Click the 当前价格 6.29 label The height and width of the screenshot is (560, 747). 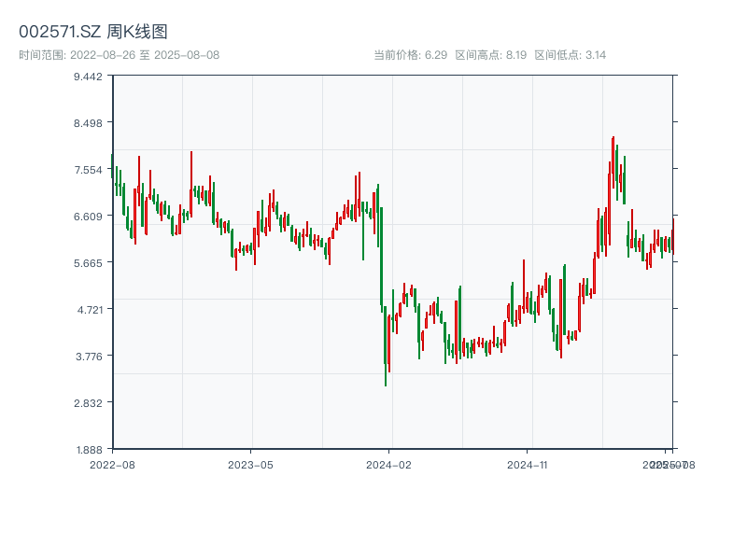pos(410,55)
